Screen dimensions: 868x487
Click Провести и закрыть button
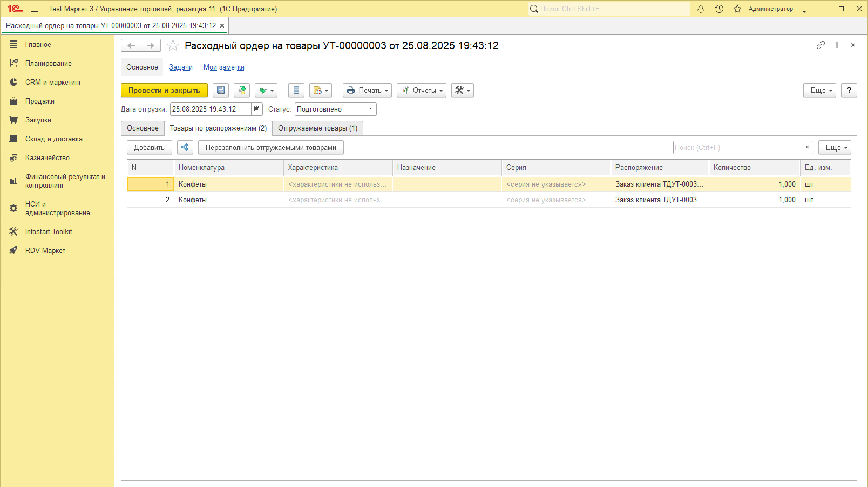164,90
